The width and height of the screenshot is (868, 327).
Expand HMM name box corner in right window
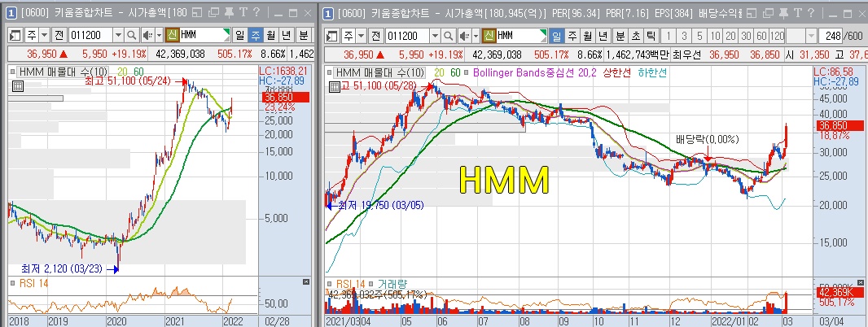(x=543, y=33)
